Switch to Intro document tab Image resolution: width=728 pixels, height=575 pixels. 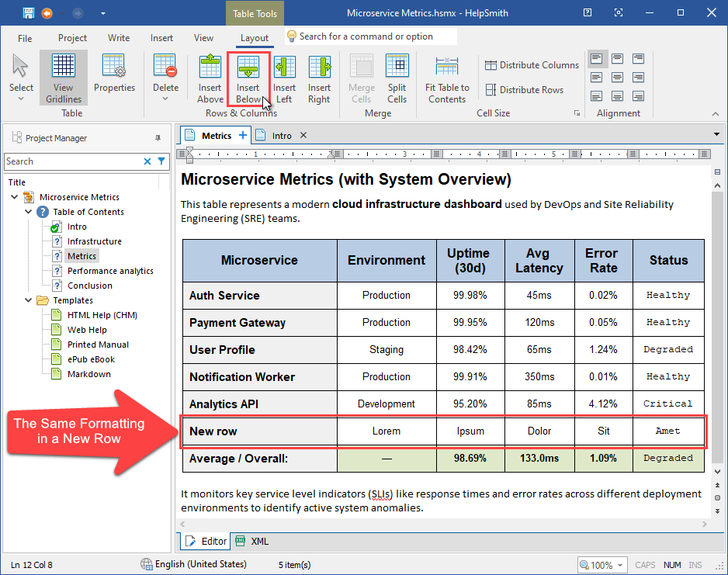tap(282, 136)
